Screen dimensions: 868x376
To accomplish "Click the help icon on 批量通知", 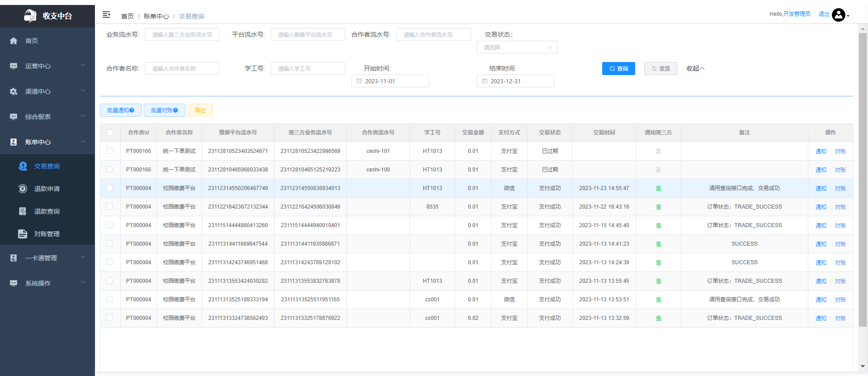I will click(132, 110).
